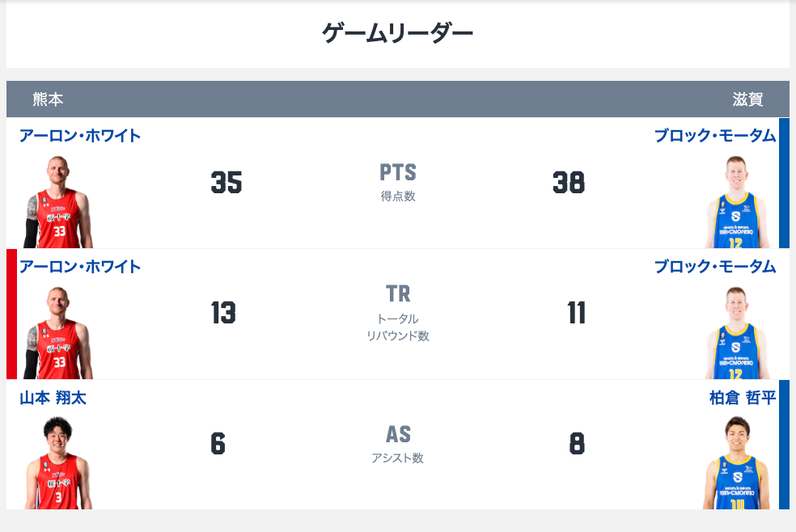Open アーロン・ホワイト name link in rebounds row

(80, 267)
